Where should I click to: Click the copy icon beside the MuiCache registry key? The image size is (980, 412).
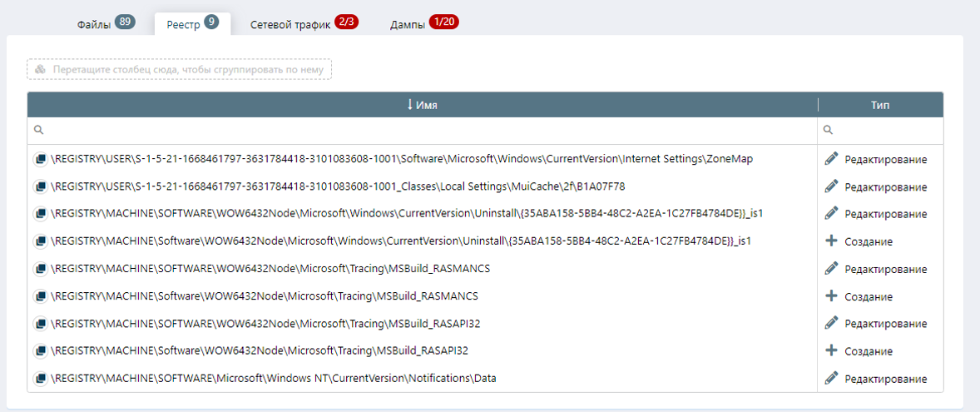coord(40,186)
